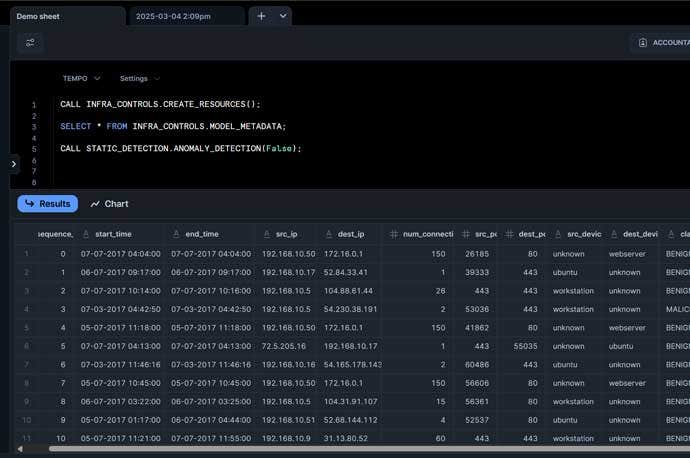Click the plus icon to add worksheet
690x458 pixels.
tap(261, 16)
